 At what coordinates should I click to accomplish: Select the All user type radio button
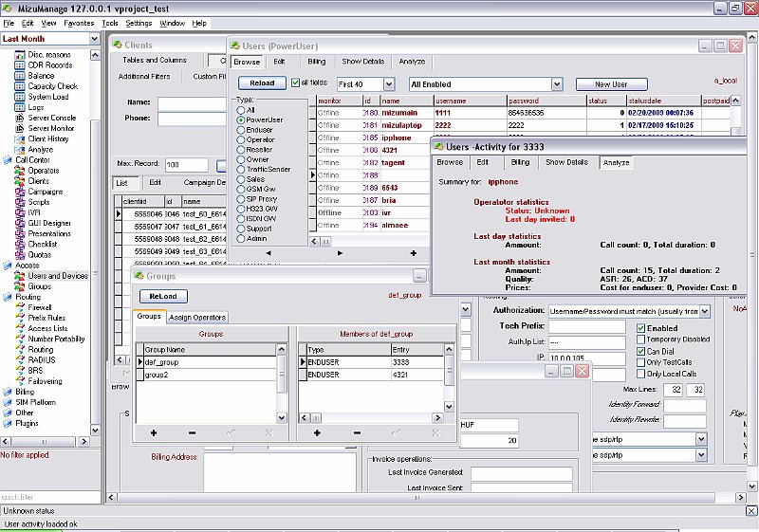tap(241, 110)
